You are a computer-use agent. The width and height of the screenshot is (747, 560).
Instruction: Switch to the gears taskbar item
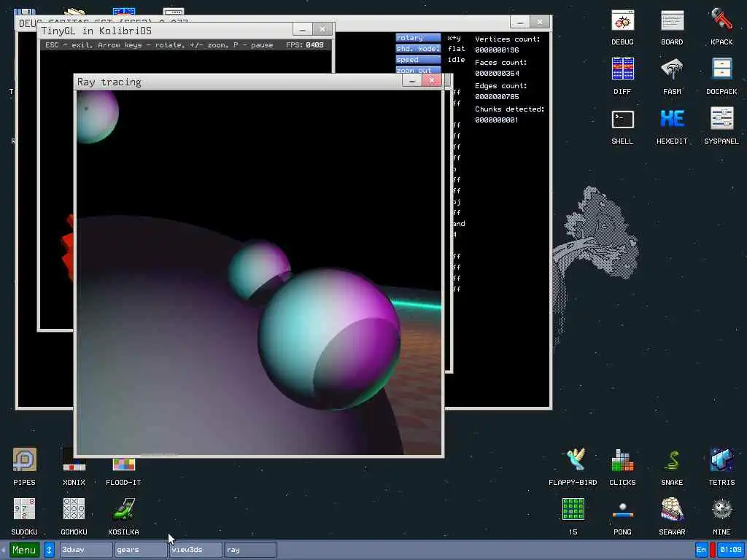click(x=141, y=550)
